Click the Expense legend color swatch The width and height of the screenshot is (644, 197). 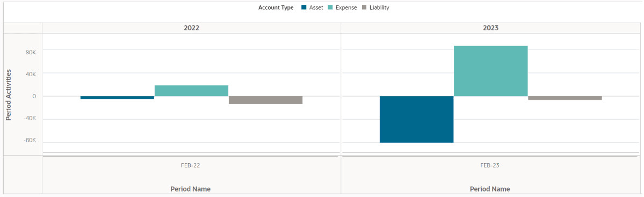pos(330,8)
